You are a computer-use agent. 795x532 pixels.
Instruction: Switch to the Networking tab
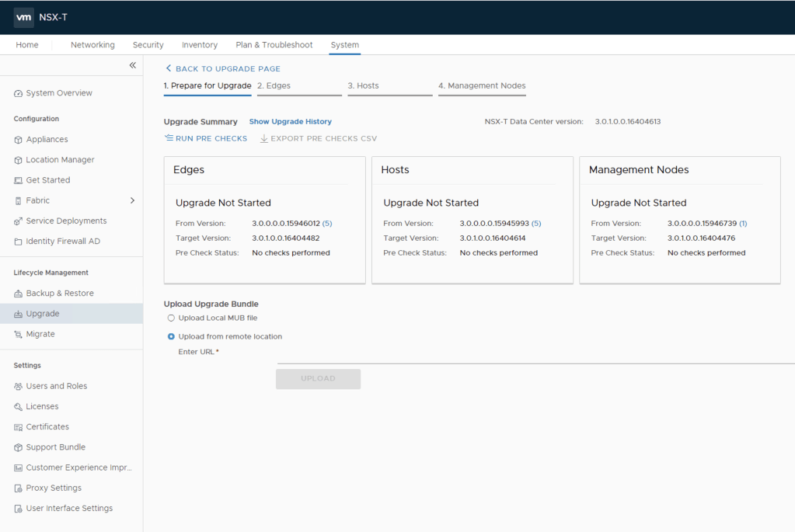pyautogui.click(x=92, y=45)
